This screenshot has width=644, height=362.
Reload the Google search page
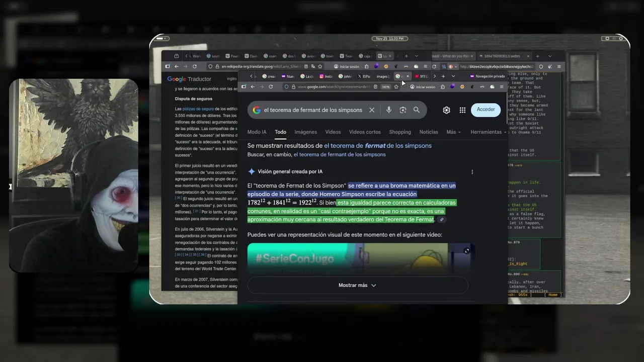[271, 86]
